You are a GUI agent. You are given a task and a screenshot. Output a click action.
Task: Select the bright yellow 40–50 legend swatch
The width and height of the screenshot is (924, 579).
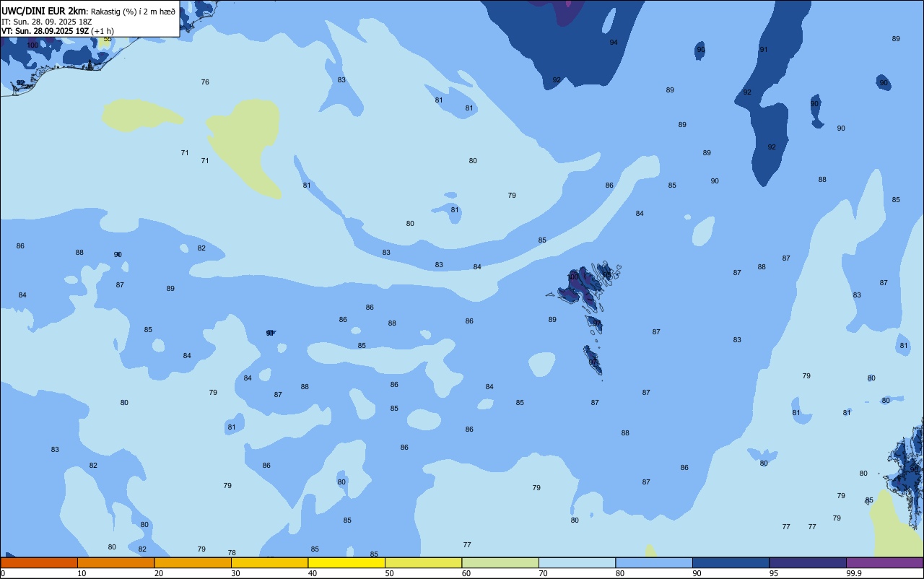pos(346,562)
